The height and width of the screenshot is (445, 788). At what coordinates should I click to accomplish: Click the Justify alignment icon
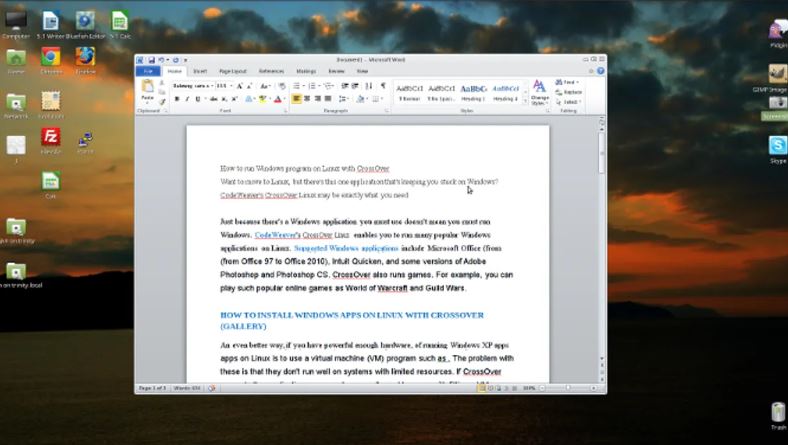[328, 99]
